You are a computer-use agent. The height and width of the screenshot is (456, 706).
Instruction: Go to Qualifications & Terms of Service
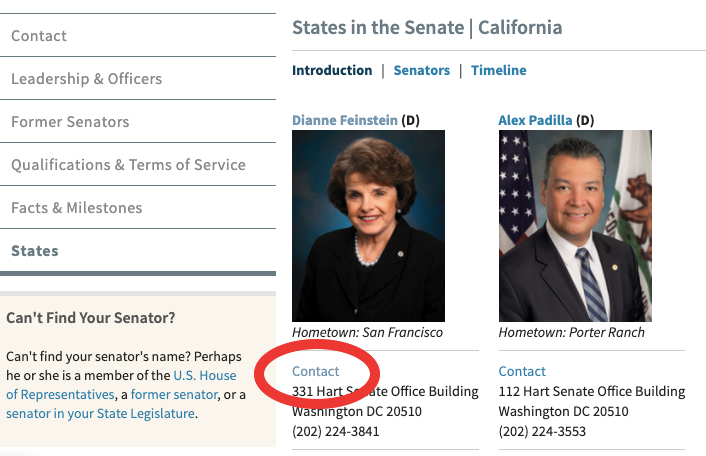click(138, 165)
